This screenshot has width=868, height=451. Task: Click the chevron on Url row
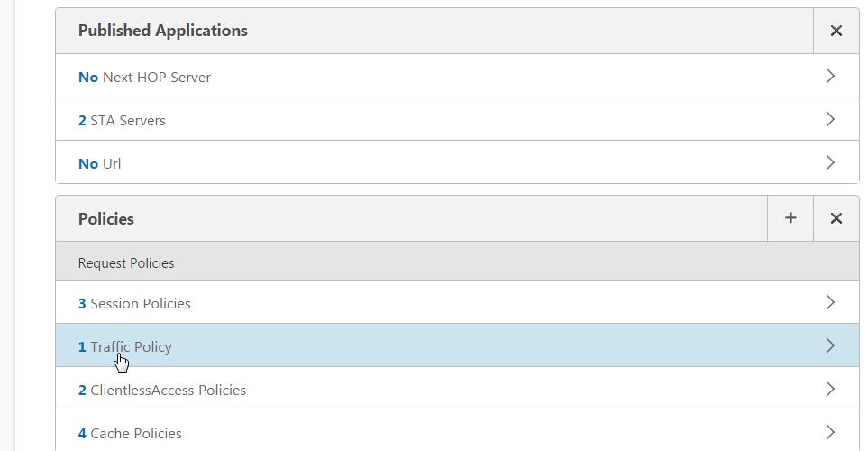pyautogui.click(x=830, y=162)
